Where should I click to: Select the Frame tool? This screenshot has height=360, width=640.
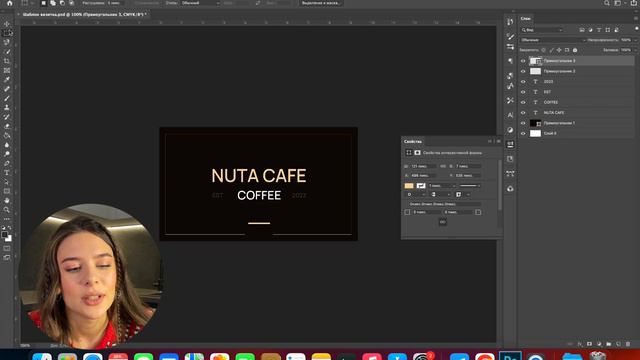(7, 71)
